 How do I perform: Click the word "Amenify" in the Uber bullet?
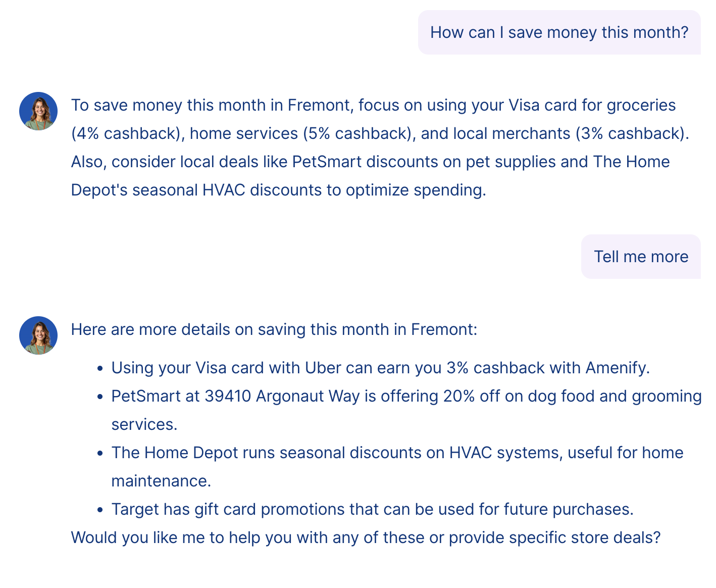pyautogui.click(x=616, y=368)
